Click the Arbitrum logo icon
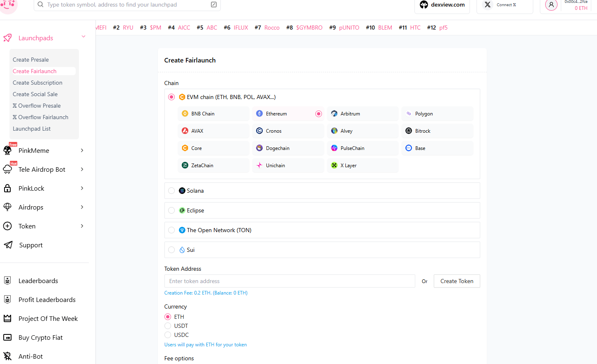 click(x=334, y=113)
